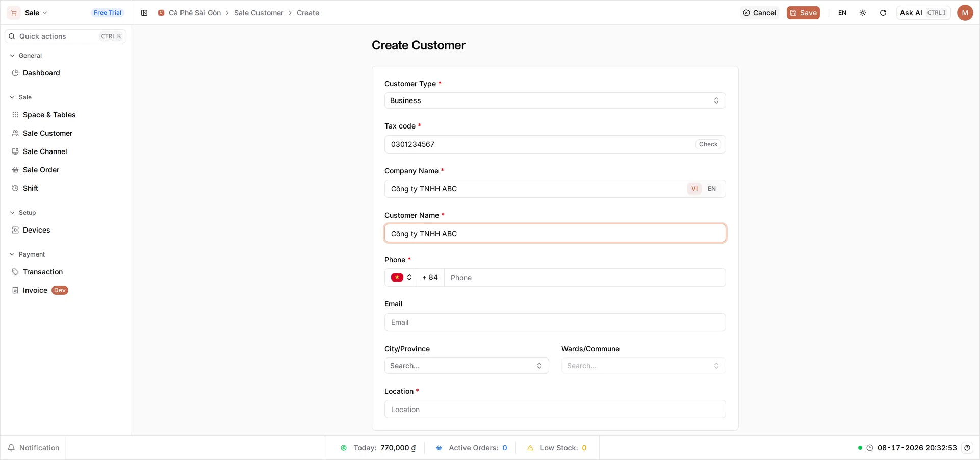Click the Active Orders basket icon
Screen dimensions: 980x460
(x=439, y=448)
